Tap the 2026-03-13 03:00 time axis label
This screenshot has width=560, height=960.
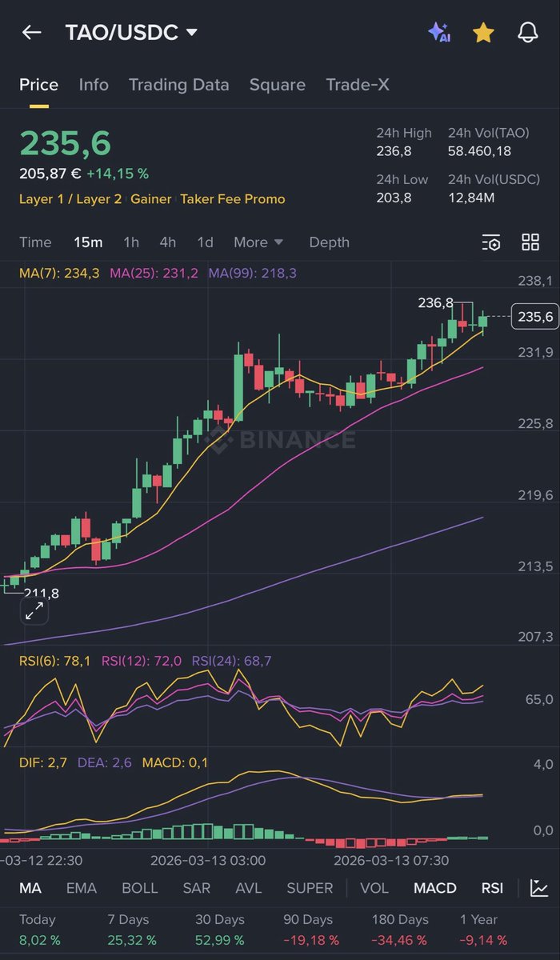(x=208, y=860)
